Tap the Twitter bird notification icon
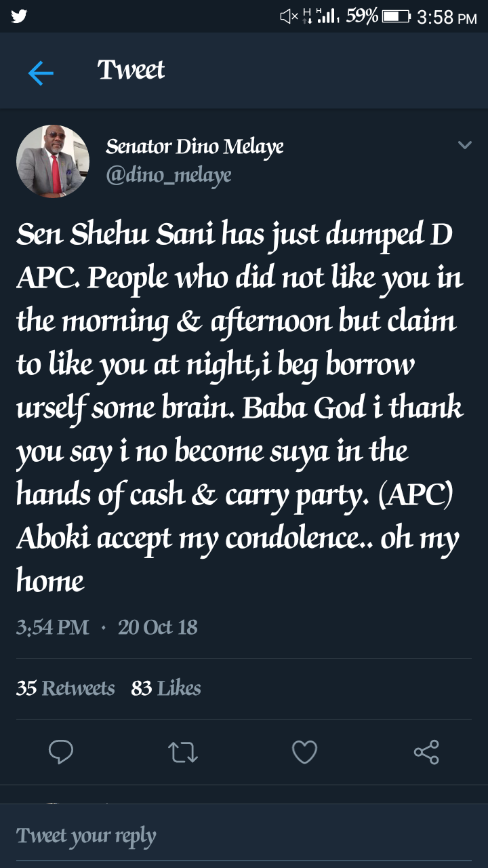Screen dimensions: 488x868 pos(19,16)
